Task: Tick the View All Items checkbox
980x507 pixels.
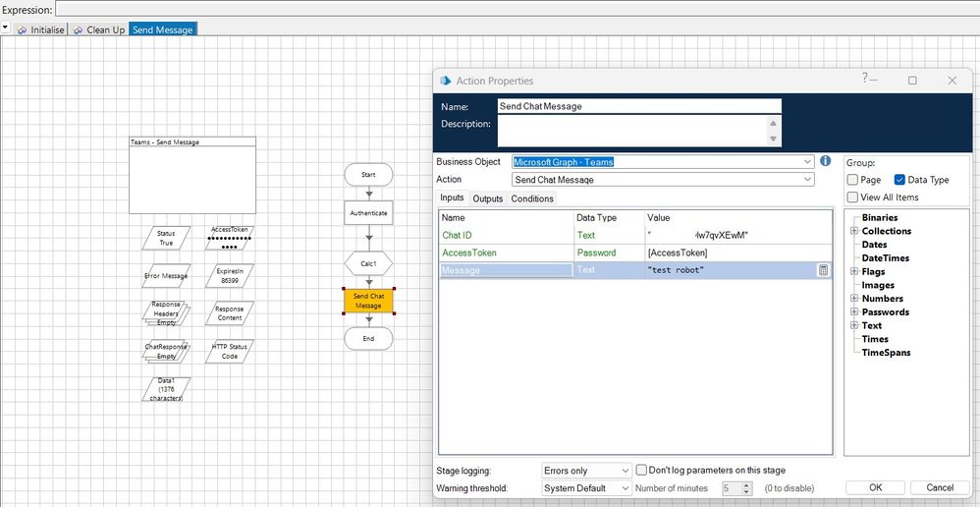Action: tap(852, 197)
